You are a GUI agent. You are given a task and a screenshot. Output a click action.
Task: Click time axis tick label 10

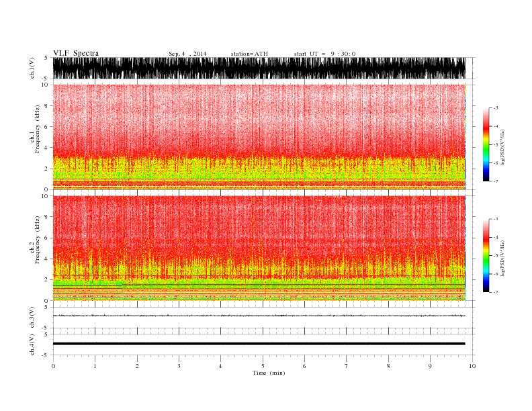click(472, 366)
